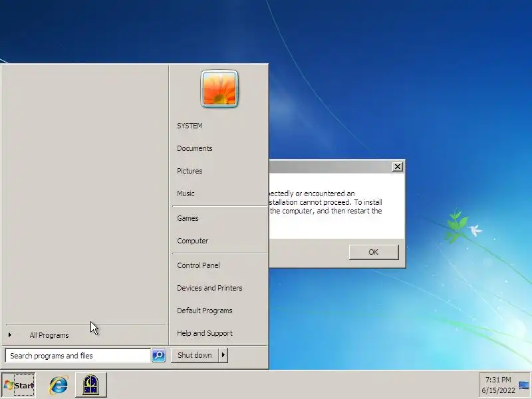
Task: Open Computer from Start menu
Action: [193, 241]
